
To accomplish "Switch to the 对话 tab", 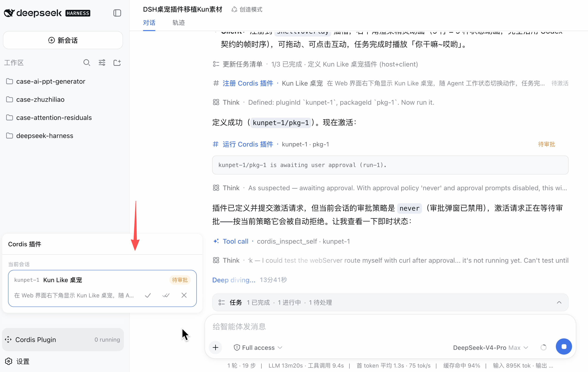I will tap(149, 23).
